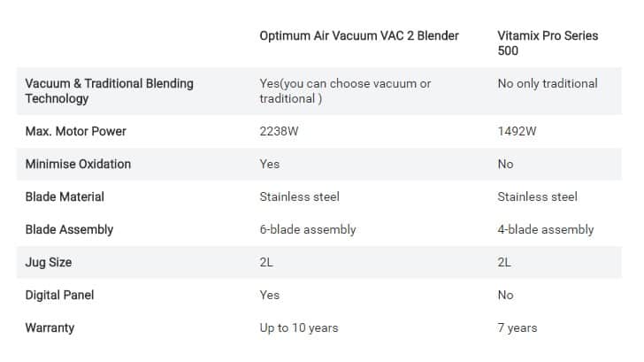Select Stainless steel under the Vitamix column
Viewport: 644px width, 362px height.
(537, 196)
